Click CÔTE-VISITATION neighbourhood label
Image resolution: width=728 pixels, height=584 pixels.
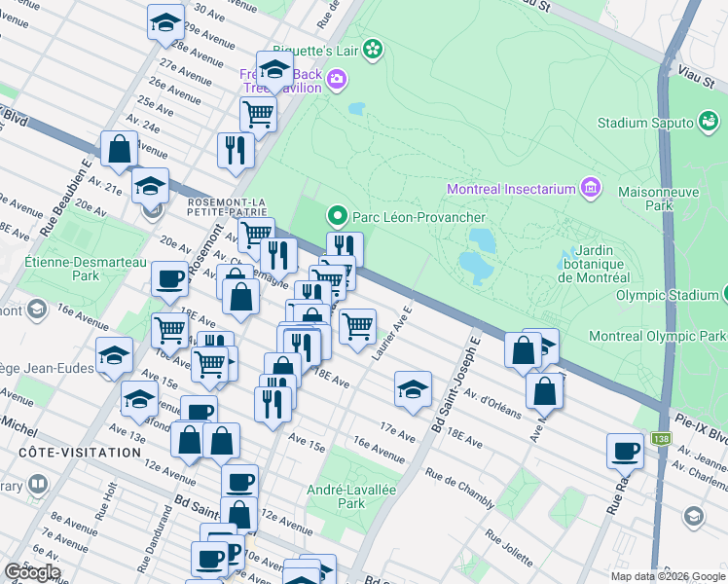point(80,453)
